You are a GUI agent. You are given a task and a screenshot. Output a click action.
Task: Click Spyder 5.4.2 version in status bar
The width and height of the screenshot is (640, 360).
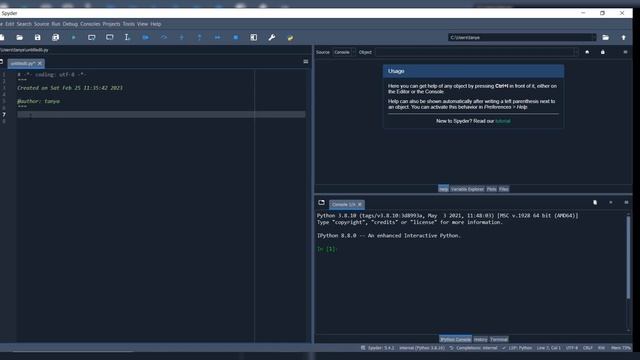click(378, 348)
